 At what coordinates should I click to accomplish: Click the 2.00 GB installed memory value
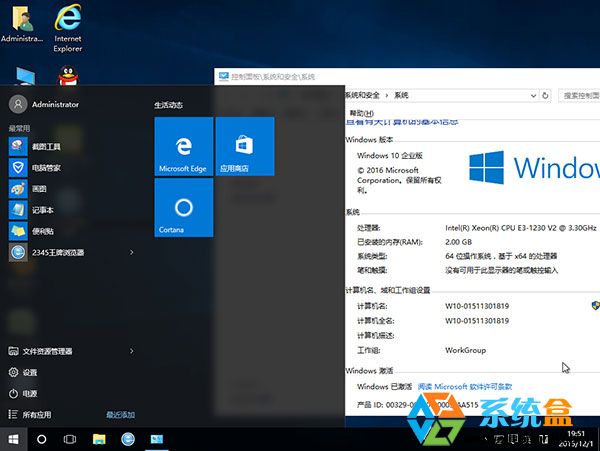[458, 242]
